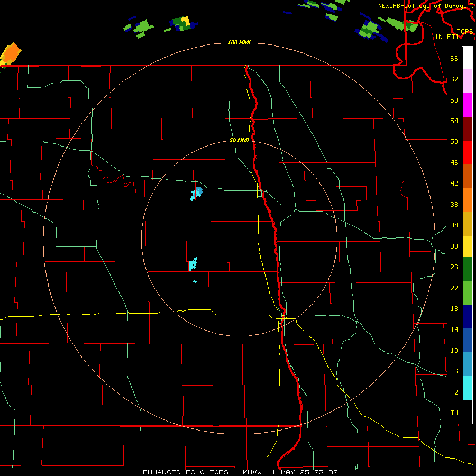Select the blue echo beneath the 50 NMI label
This screenshot has height=476, width=476.
197,194
